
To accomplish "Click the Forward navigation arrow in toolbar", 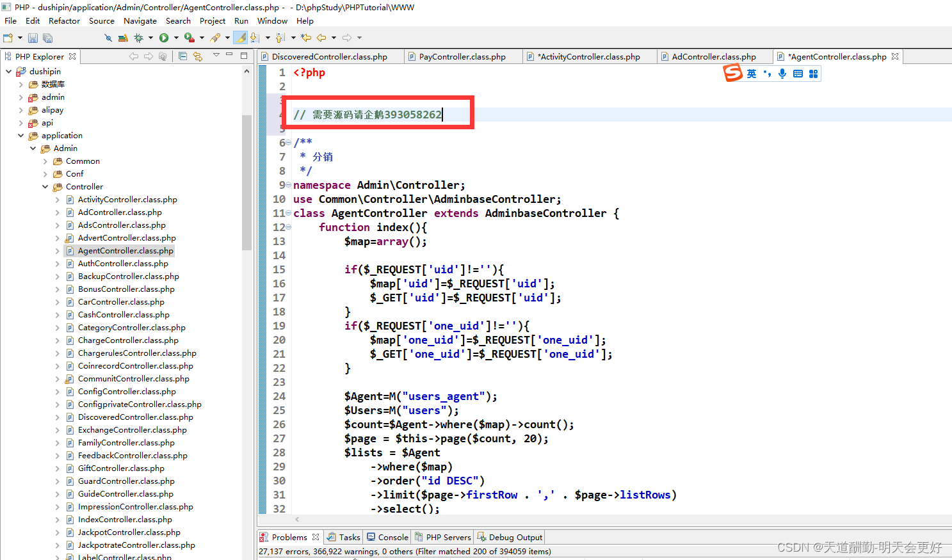I will [347, 38].
